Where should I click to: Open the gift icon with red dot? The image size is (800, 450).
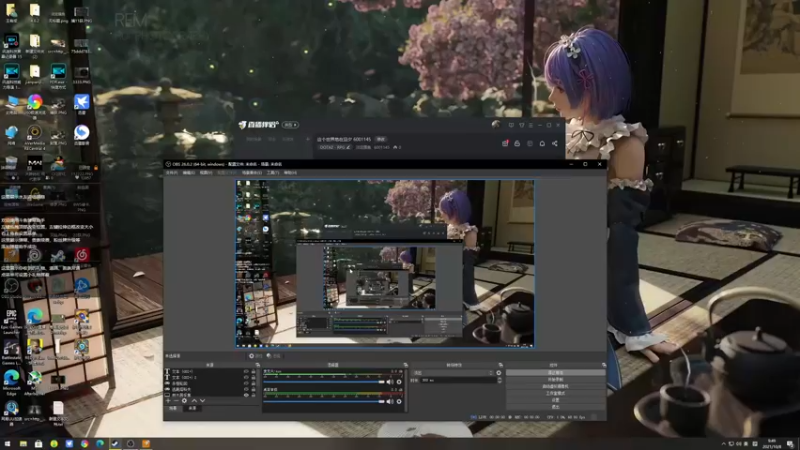(x=505, y=143)
